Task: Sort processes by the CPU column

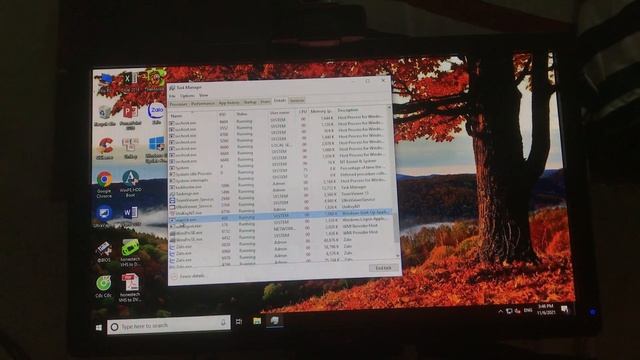Action: point(302,112)
